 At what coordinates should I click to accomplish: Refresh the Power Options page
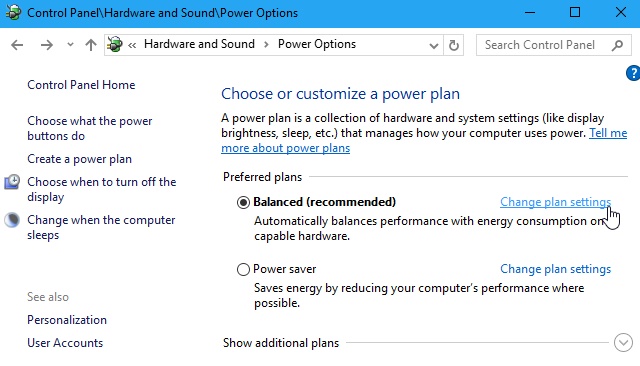[x=453, y=45]
